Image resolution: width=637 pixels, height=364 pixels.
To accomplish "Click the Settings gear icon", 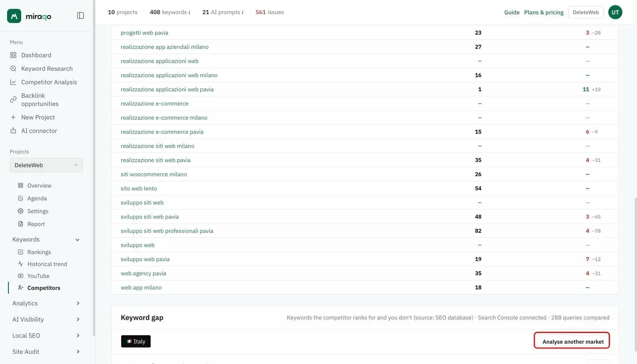I will tap(20, 211).
